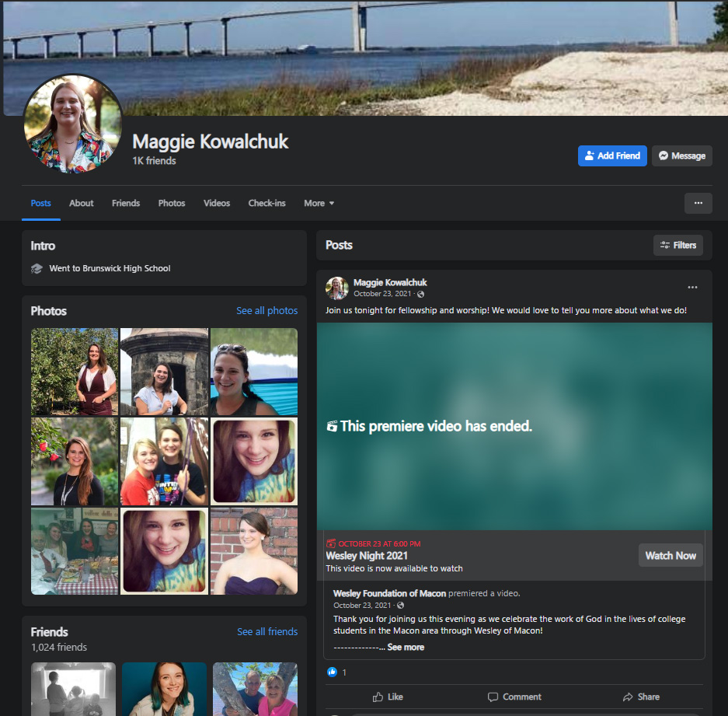Open the profile three-dots options menu

point(698,203)
